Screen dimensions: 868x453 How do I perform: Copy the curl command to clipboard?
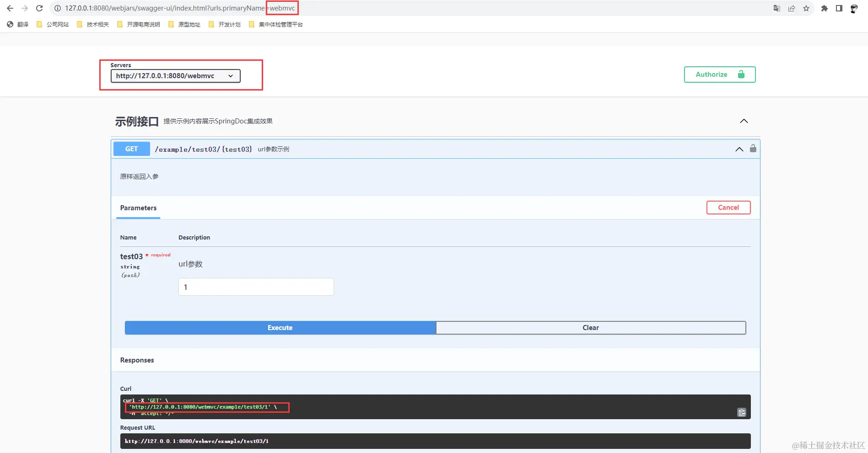(x=742, y=412)
